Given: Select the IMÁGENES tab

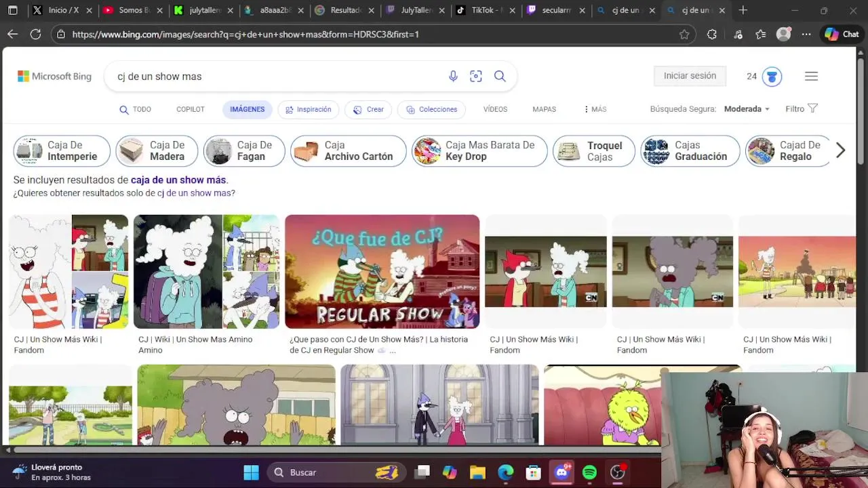Looking at the screenshot, I should point(247,109).
